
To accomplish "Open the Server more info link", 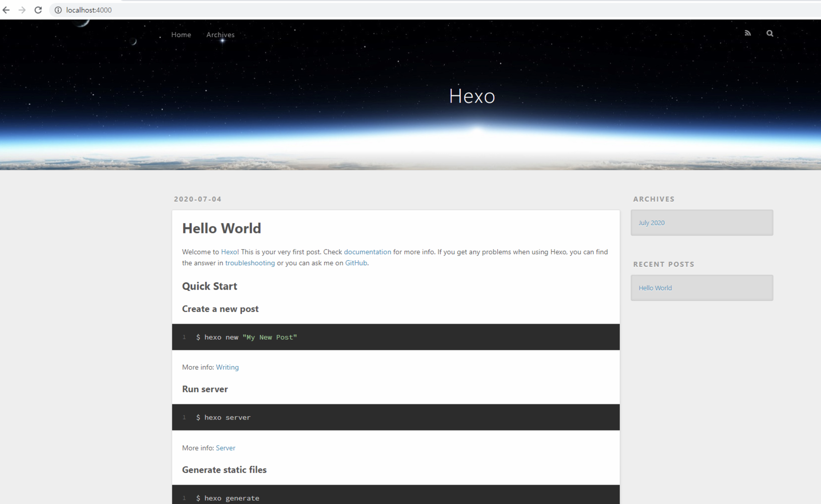I will pyautogui.click(x=225, y=448).
